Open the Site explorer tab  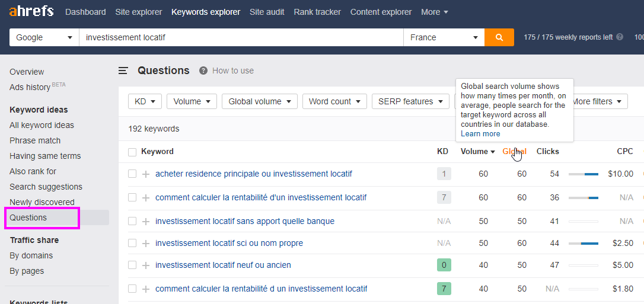coord(138,12)
